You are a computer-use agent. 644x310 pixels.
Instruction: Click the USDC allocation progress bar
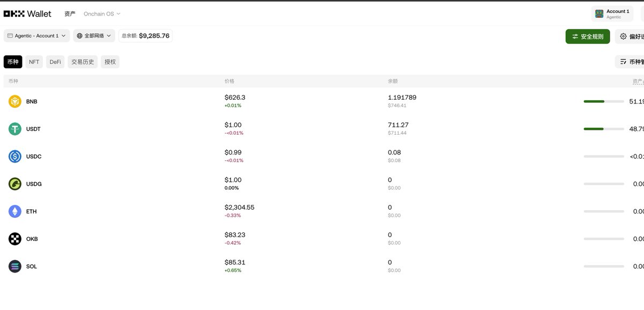click(604, 156)
